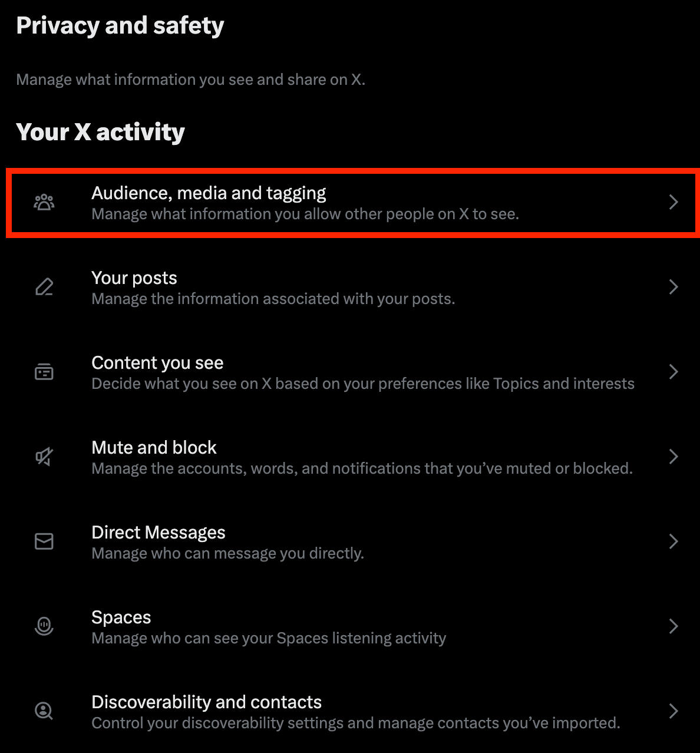
Task: Click the Discoverability profile search icon
Action: point(44,711)
